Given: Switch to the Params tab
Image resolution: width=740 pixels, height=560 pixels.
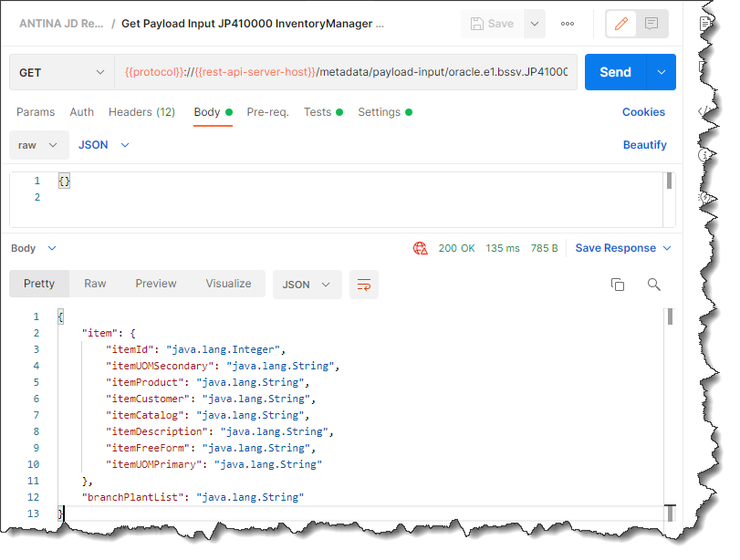Looking at the screenshot, I should (x=36, y=112).
